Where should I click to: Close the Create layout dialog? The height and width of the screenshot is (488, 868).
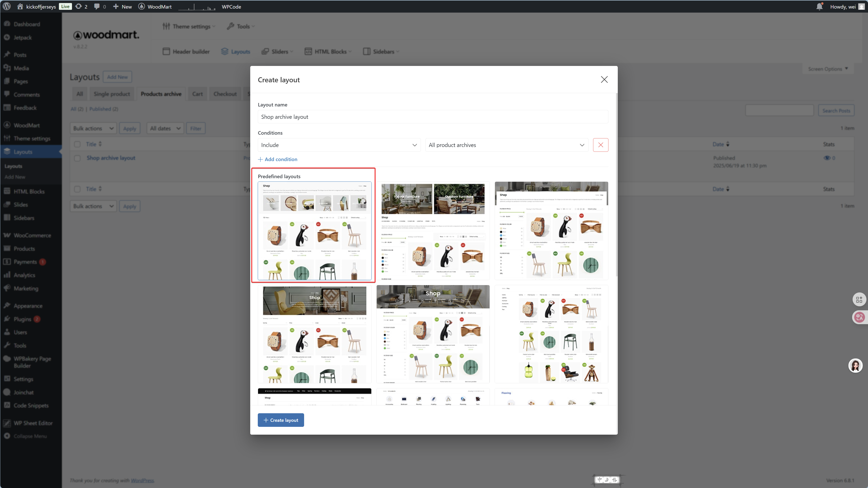[x=604, y=80]
